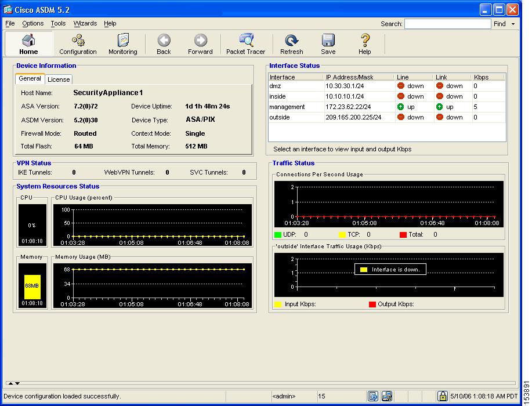Click inside Link down status icon
The image size is (532, 406).
point(439,96)
